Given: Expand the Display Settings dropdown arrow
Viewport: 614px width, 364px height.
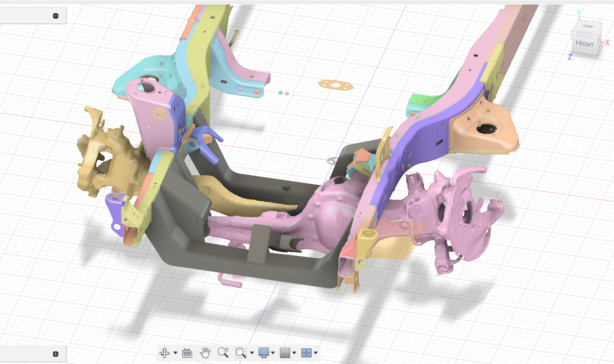Looking at the screenshot, I should [x=273, y=353].
